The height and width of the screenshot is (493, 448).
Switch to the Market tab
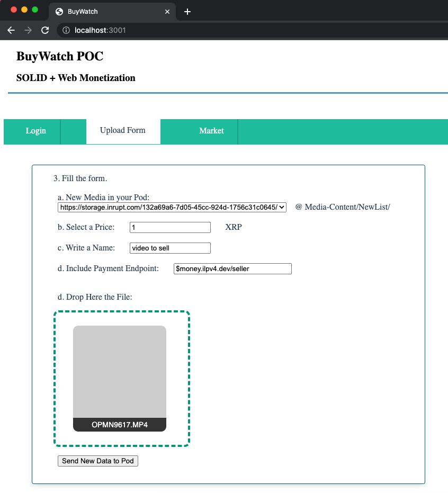[x=212, y=131]
